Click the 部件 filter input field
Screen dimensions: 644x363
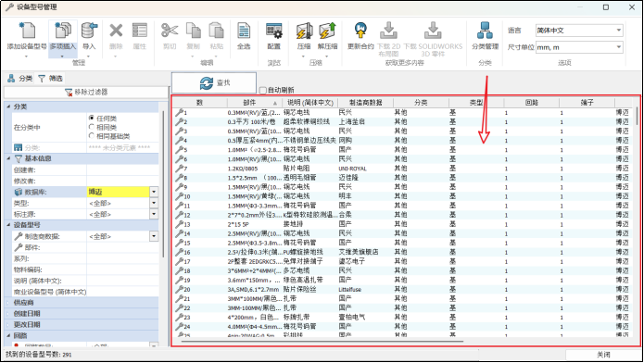pos(122,247)
